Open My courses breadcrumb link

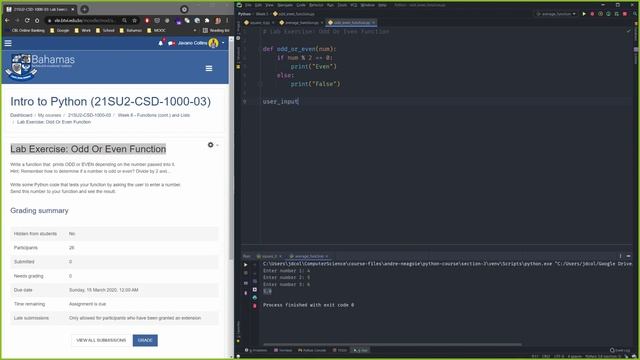49,115
